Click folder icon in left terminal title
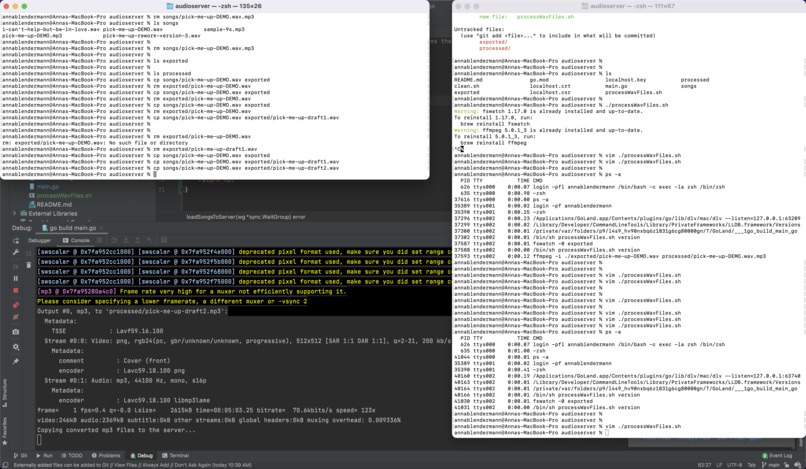This screenshot has height=469, width=806. (170, 6)
